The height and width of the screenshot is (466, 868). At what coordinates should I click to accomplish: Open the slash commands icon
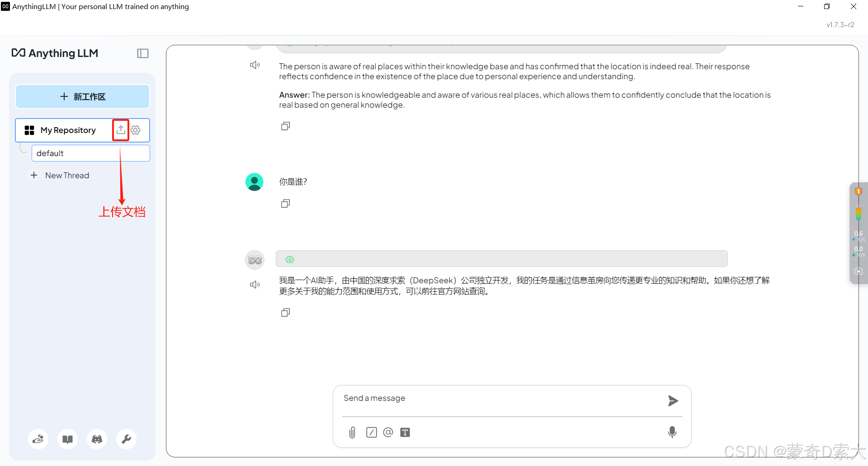(371, 432)
